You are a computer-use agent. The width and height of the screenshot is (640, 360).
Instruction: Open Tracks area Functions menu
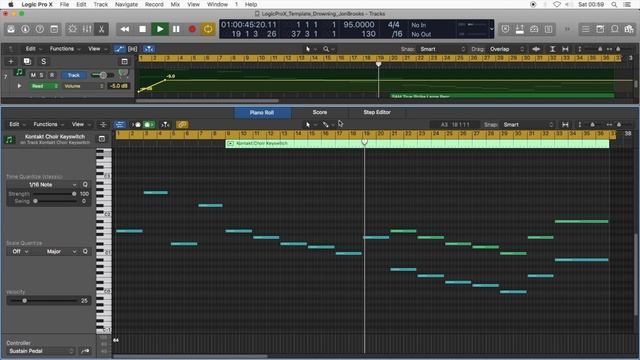tap(64, 49)
